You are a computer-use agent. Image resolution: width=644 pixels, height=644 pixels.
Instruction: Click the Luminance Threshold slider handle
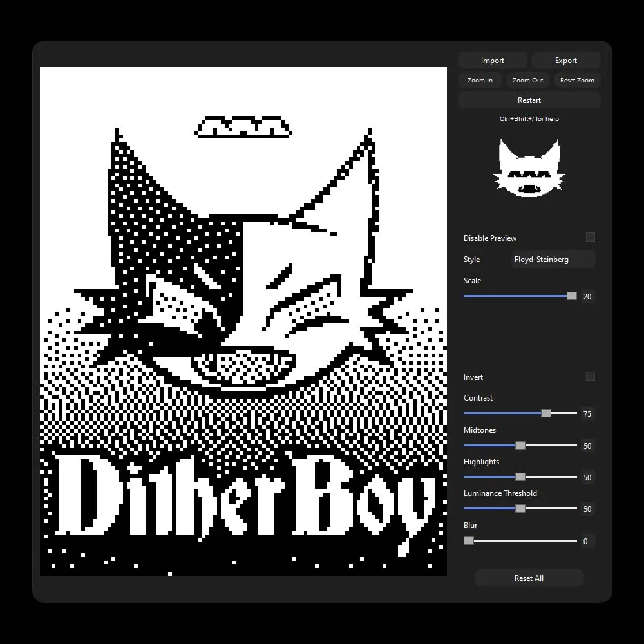click(x=520, y=508)
